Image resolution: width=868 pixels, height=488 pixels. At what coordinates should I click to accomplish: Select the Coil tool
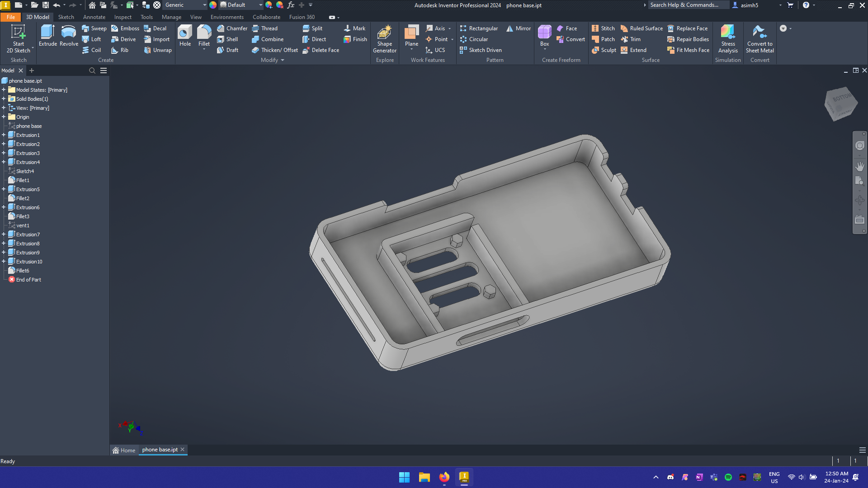point(91,50)
